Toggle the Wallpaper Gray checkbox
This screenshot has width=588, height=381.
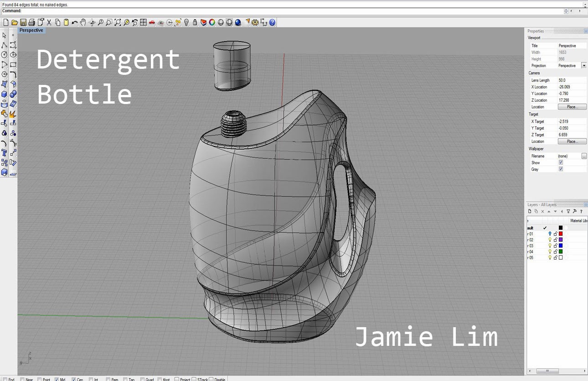click(x=561, y=169)
